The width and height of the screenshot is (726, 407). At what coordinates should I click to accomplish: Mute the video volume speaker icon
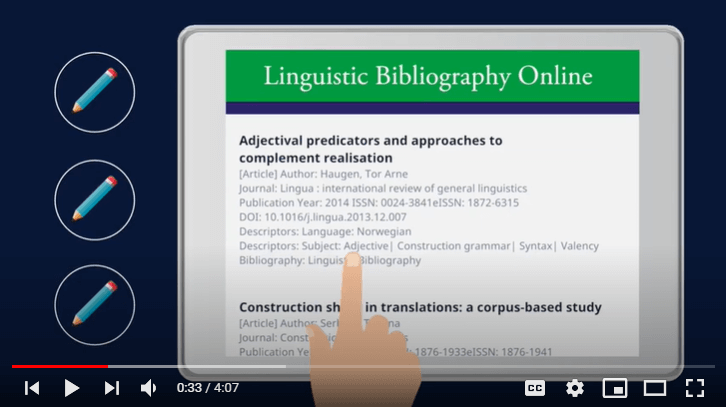tap(149, 387)
